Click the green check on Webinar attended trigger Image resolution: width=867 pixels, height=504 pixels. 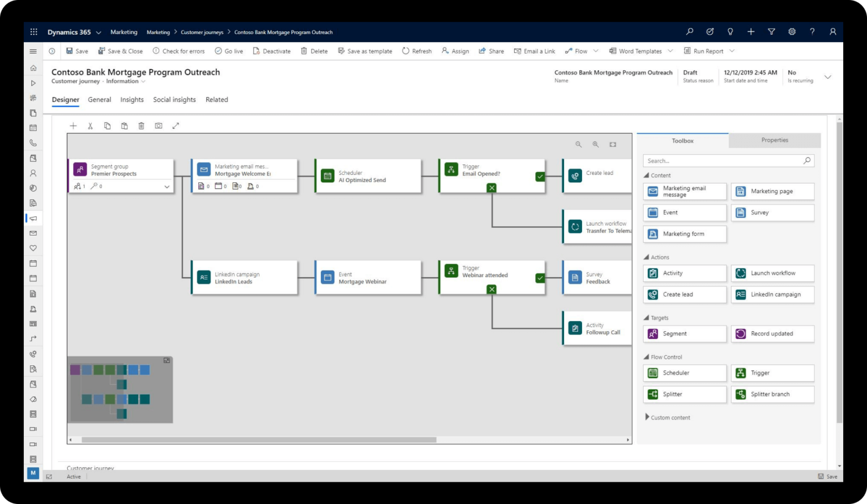540,278
